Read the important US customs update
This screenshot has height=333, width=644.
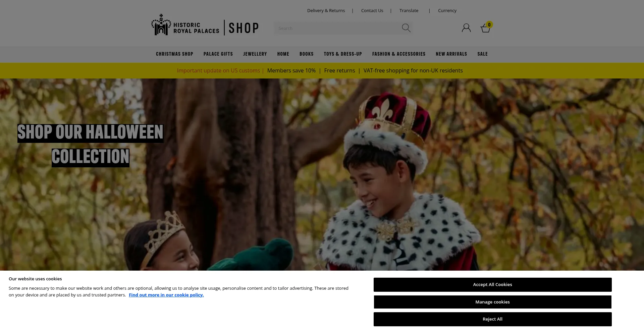point(218,71)
